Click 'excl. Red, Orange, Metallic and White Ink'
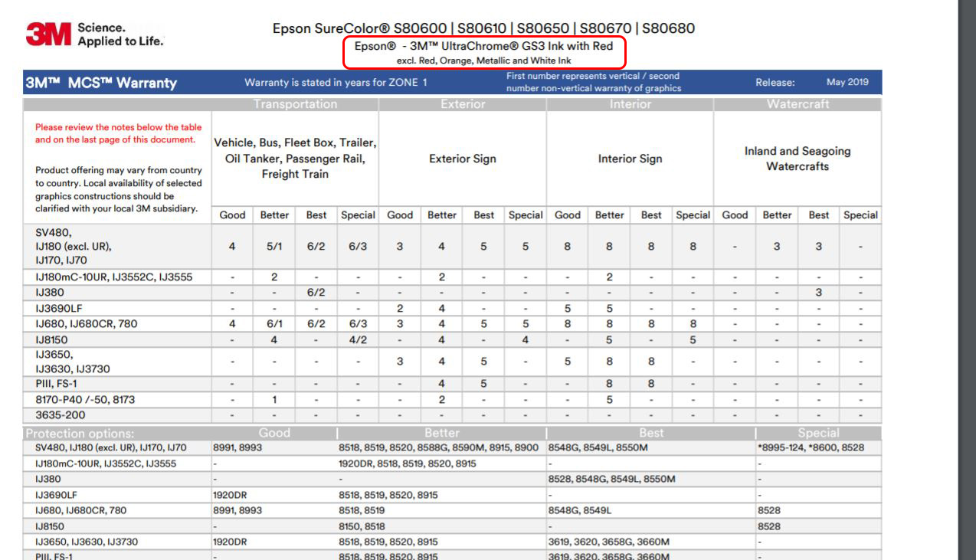This screenshot has height=560, width=976. pyautogui.click(x=483, y=61)
